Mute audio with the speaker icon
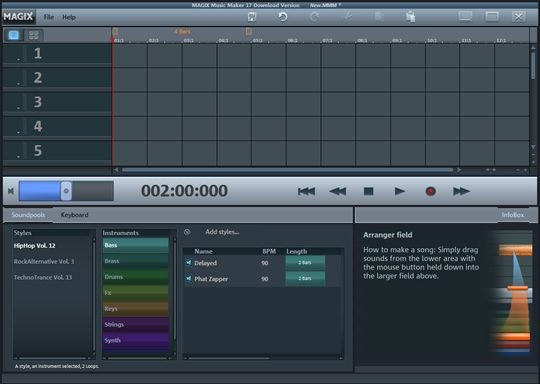 coord(11,191)
